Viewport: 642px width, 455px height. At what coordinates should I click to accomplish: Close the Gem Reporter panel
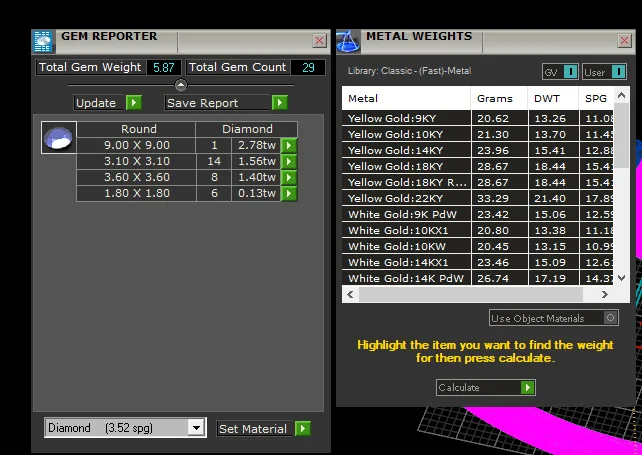319,41
